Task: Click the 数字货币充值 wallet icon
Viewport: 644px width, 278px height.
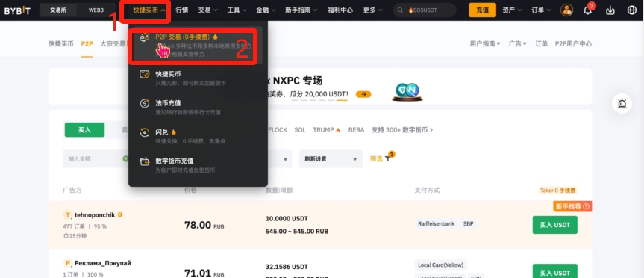Action: (x=144, y=161)
